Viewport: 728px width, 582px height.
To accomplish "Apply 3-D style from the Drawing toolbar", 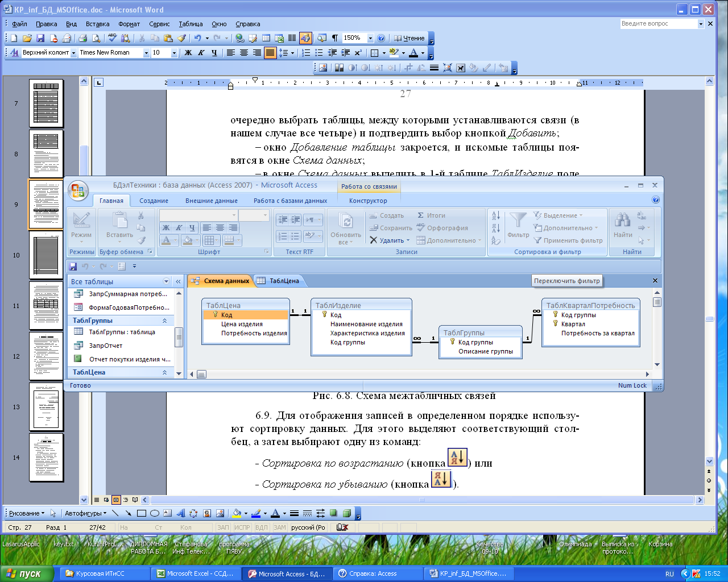I will [346, 513].
